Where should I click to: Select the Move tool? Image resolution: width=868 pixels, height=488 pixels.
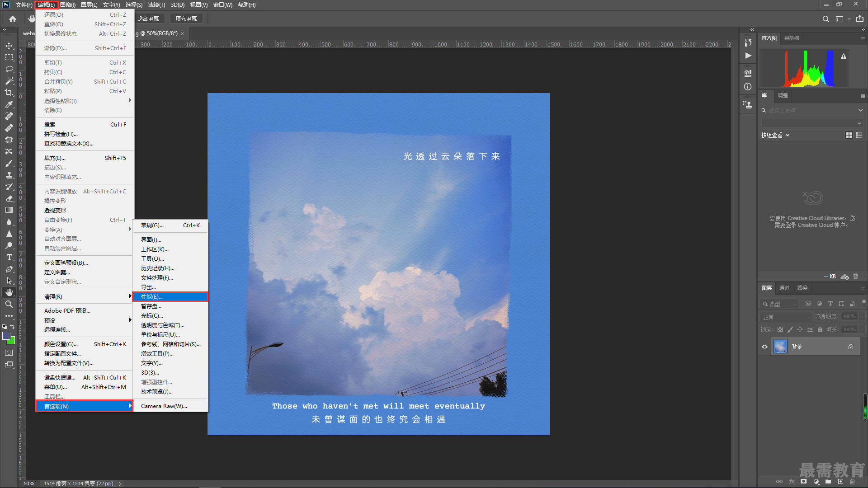click(x=9, y=46)
